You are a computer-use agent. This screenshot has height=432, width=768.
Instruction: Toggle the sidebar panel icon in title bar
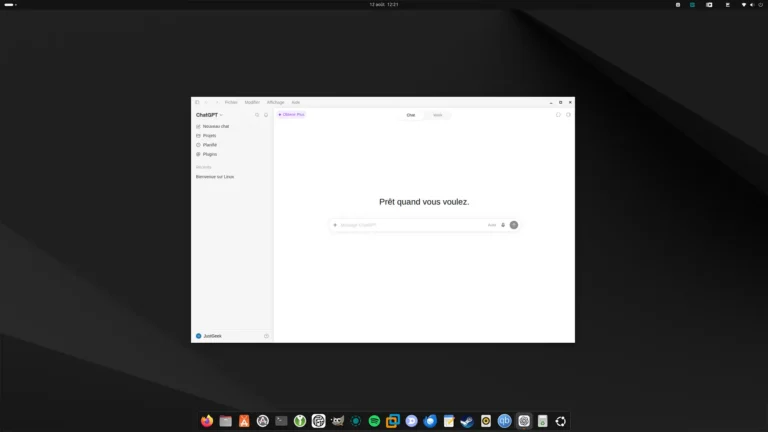tap(197, 102)
